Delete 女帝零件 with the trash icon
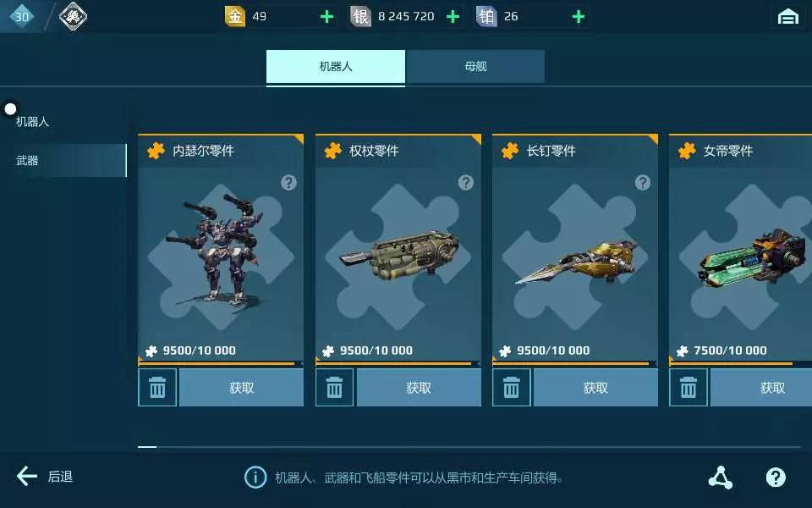Viewport: 812px width, 508px height. [689, 387]
